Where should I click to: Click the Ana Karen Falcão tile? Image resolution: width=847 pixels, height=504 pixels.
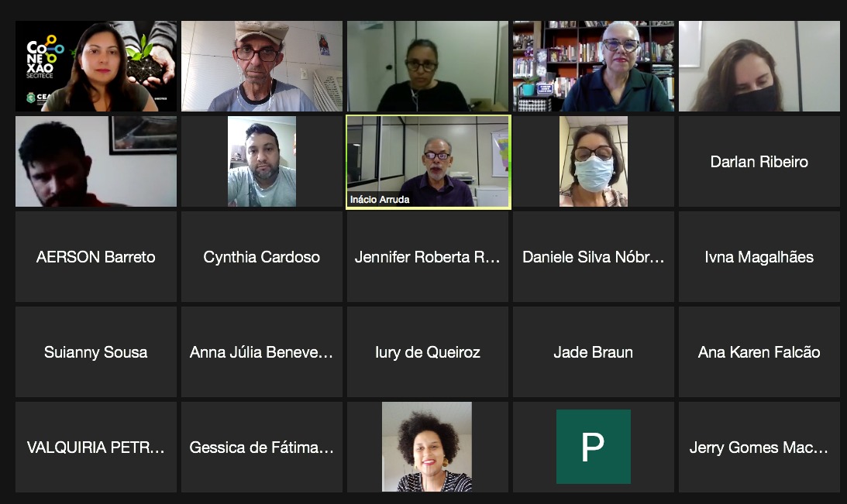point(759,351)
